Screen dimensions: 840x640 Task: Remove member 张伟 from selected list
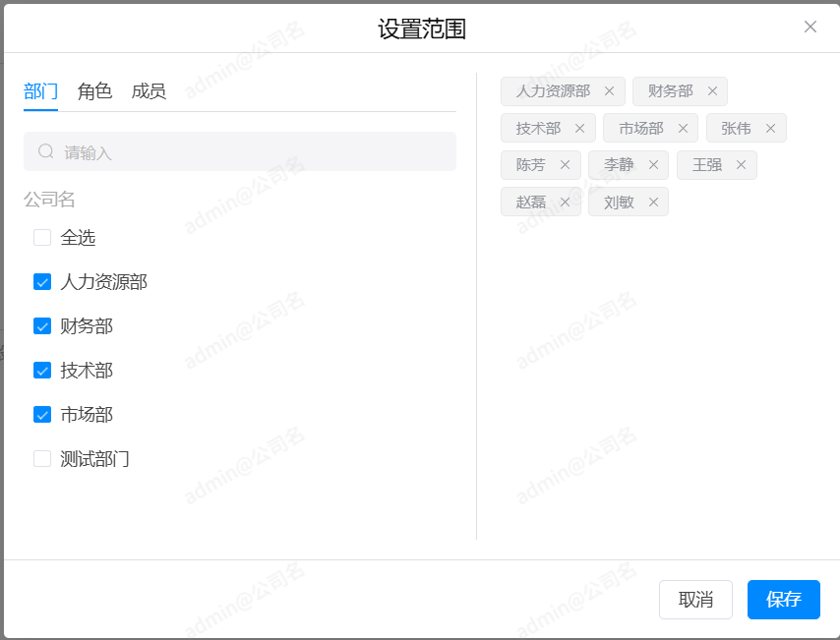click(x=770, y=129)
